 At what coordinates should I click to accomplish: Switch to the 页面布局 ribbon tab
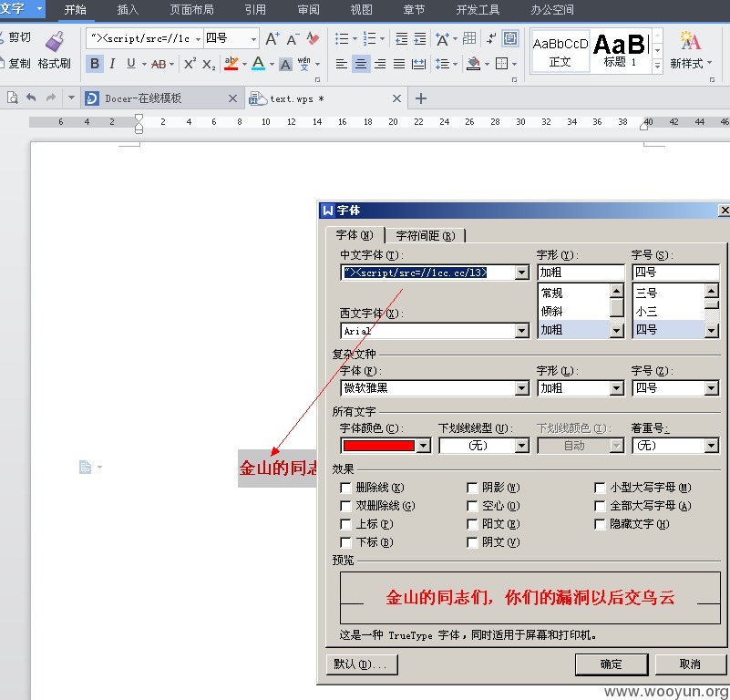point(191,10)
